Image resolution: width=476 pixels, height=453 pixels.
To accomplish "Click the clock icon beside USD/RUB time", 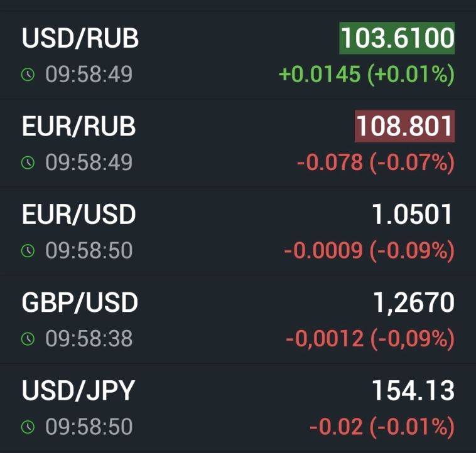I will [28, 75].
